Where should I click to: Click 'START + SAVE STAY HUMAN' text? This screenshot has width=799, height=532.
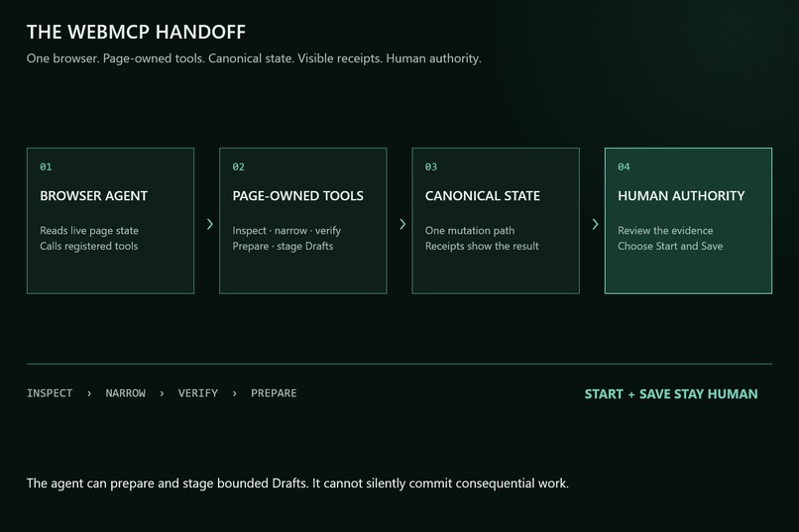coord(671,394)
